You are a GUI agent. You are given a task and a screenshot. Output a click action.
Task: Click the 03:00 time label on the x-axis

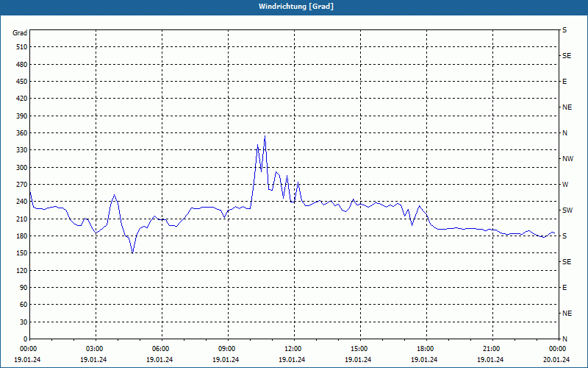(x=96, y=349)
